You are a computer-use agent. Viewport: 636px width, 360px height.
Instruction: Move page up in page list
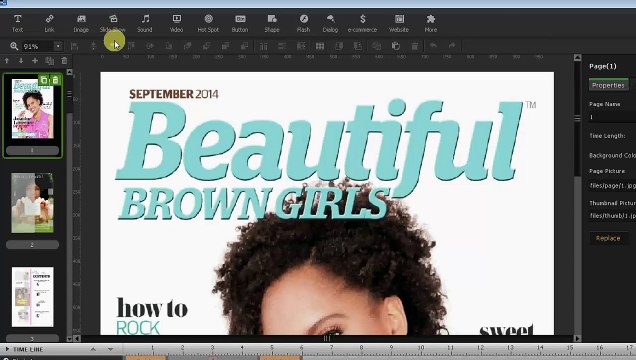pos(7,61)
